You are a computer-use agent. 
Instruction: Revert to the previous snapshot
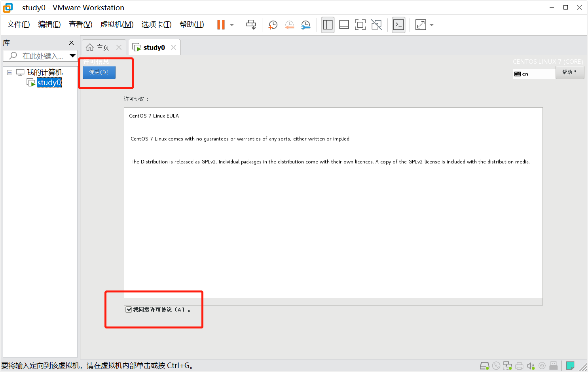(x=289, y=25)
